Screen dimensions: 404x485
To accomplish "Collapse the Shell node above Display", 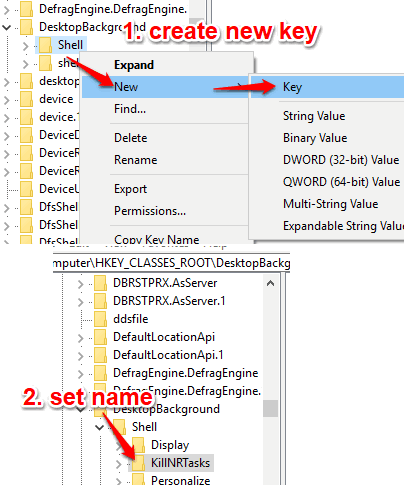I will [99, 427].
